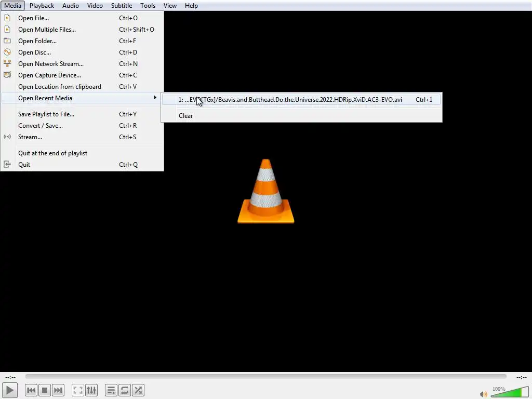This screenshot has width=532, height=399.
Task: Click the Open Folder icon
Action: pyautogui.click(x=7, y=41)
